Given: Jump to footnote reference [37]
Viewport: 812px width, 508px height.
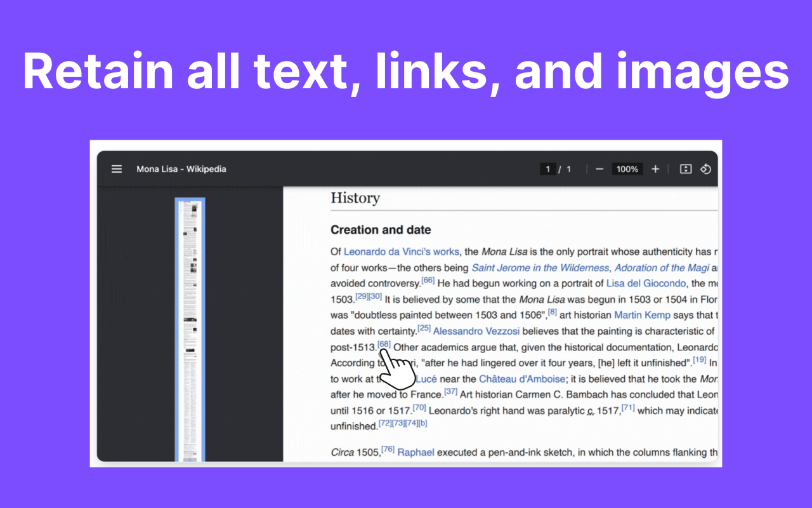Looking at the screenshot, I should click(450, 391).
